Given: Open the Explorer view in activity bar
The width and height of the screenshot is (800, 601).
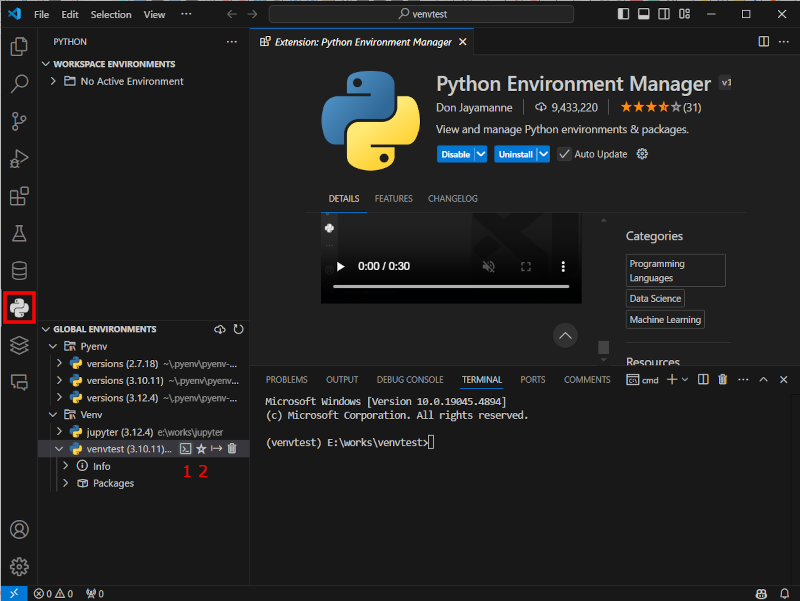Looking at the screenshot, I should coord(19,46).
